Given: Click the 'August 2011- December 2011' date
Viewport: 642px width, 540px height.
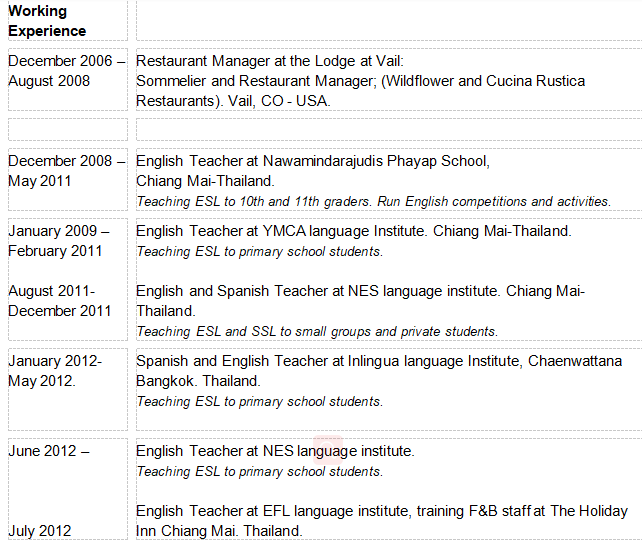Looking at the screenshot, I should (x=60, y=301).
